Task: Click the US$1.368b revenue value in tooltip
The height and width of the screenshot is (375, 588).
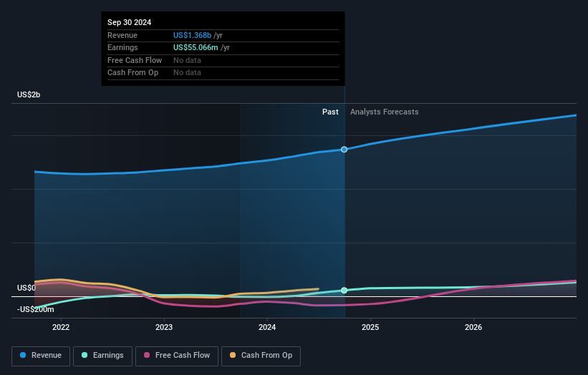Action: (x=192, y=35)
